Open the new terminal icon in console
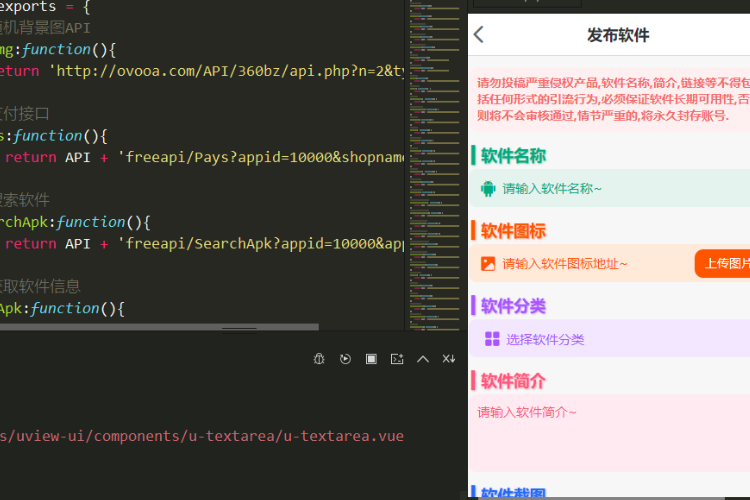The image size is (750, 500). pos(397,359)
